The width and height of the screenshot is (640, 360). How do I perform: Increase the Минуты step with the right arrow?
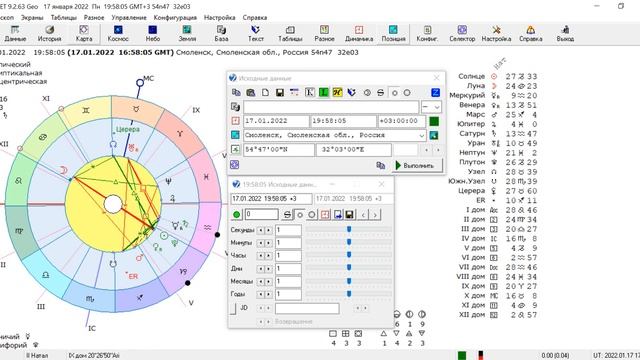[268, 243]
